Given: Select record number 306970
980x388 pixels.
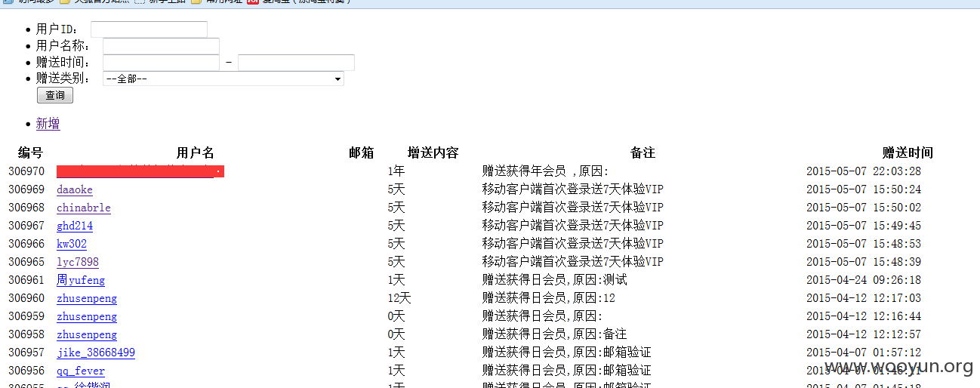Looking at the screenshot, I should 26,171.
